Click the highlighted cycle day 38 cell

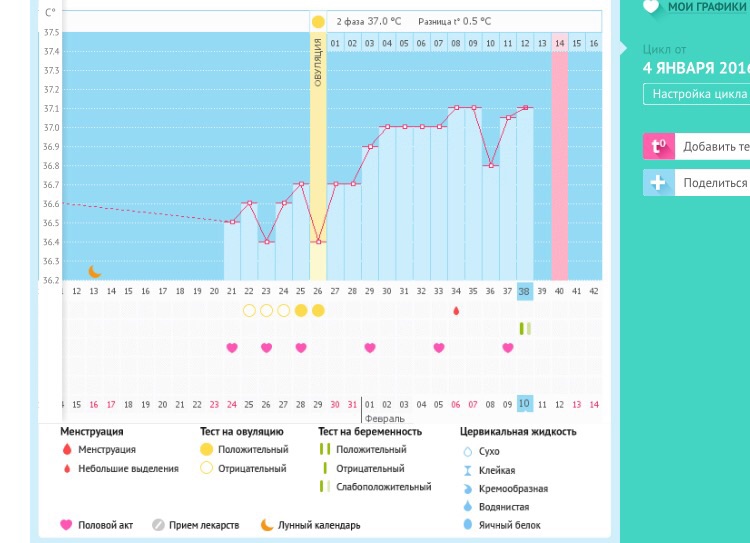click(524, 291)
